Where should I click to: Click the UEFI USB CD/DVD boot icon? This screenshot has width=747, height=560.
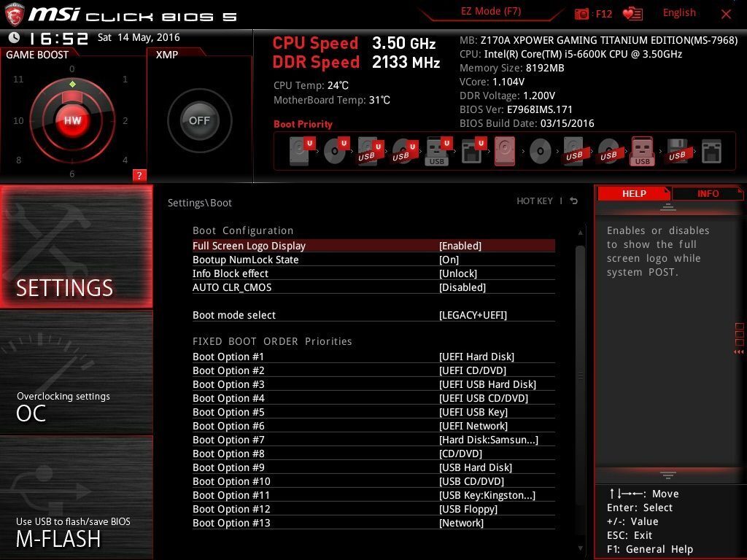point(404,152)
